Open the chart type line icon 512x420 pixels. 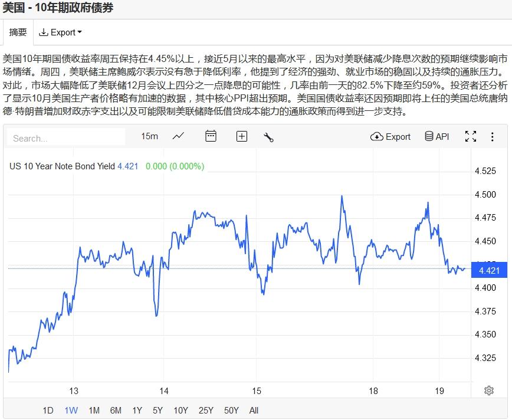click(x=178, y=137)
